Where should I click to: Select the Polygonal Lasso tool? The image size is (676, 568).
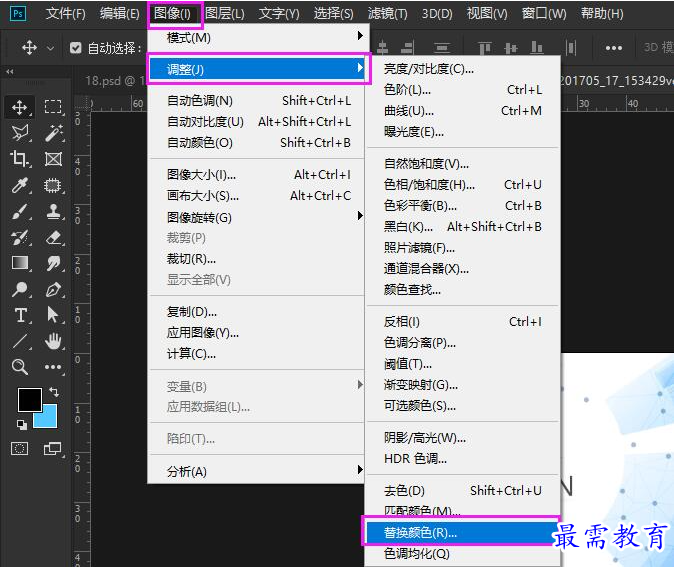(x=19, y=133)
